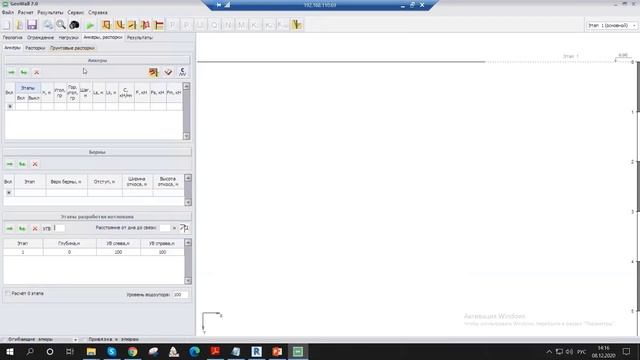Insert an anchor with the second green icon
Screen dimensions: 640x360
coord(24,72)
